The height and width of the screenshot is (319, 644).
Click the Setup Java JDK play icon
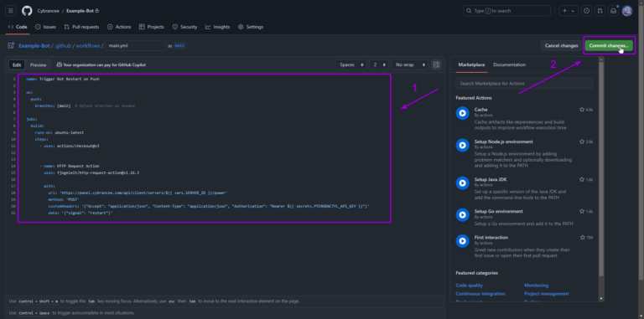(x=463, y=183)
